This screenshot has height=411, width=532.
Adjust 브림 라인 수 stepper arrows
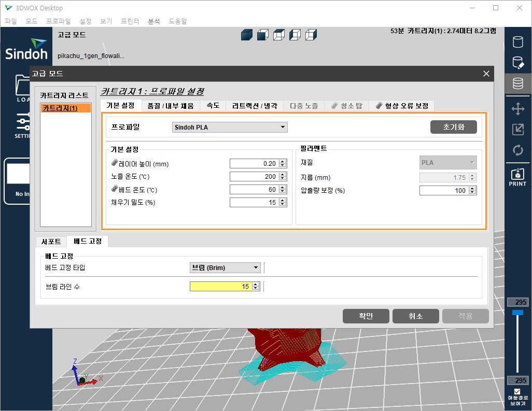(x=256, y=286)
